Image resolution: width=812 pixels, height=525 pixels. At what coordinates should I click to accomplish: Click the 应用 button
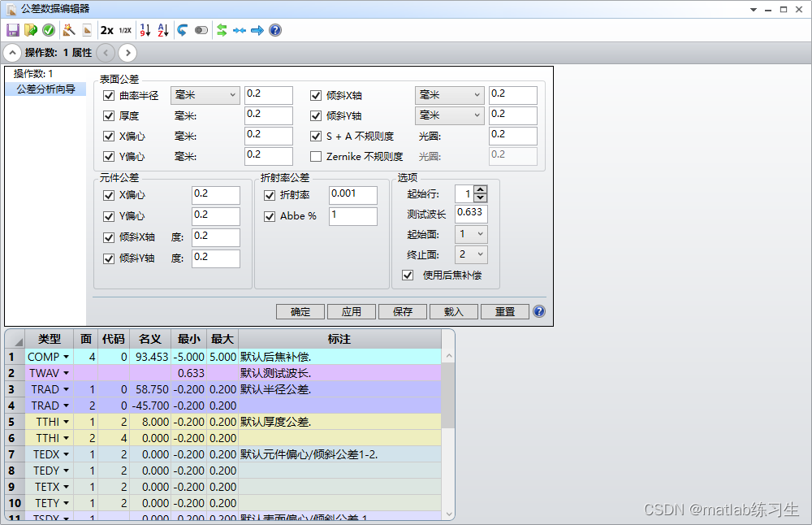point(351,311)
